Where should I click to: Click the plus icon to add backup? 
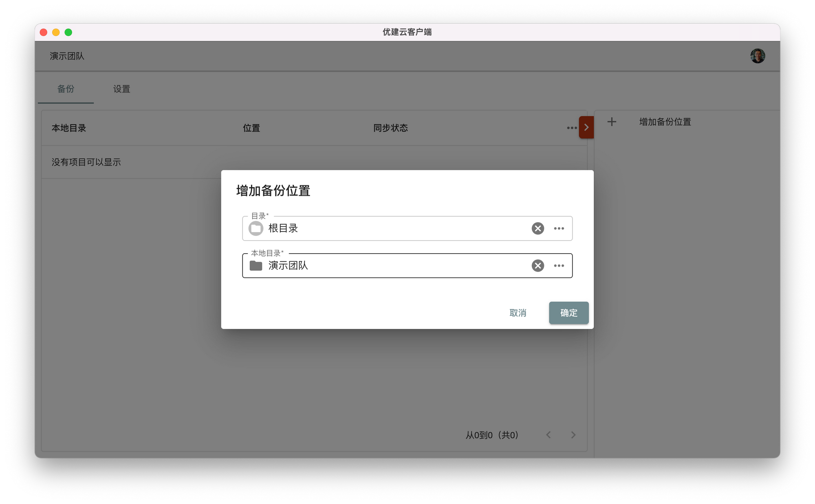(x=612, y=122)
